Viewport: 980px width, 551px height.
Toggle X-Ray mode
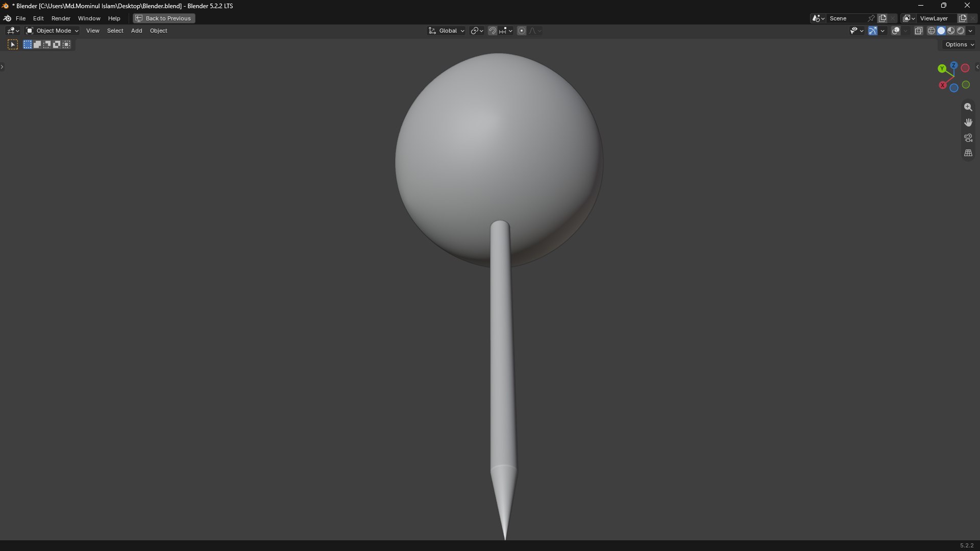click(918, 31)
